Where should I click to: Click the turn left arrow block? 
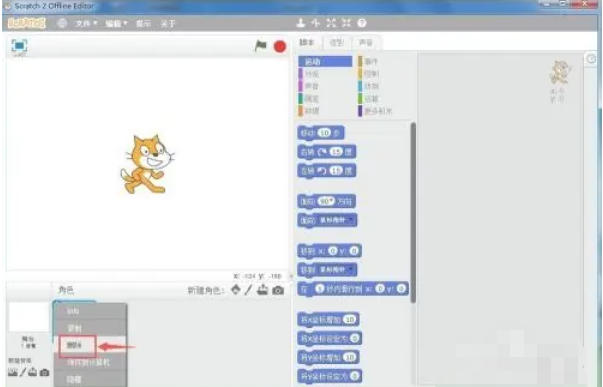(326, 170)
